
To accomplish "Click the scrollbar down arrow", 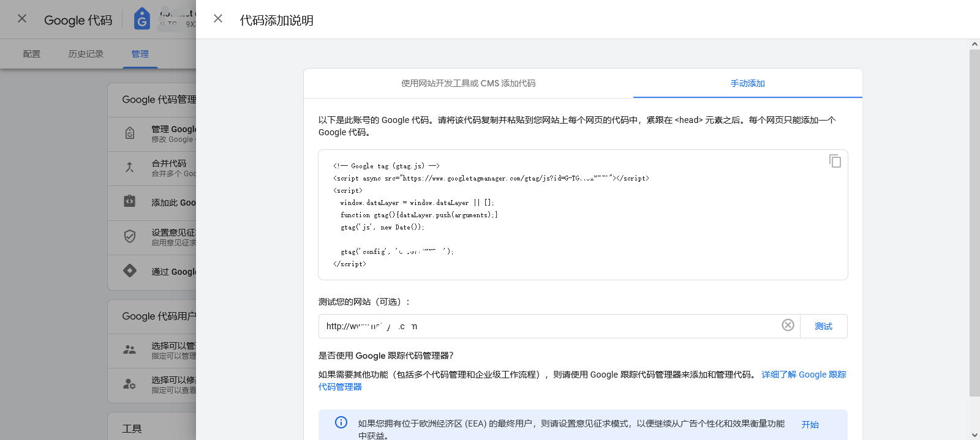I will (x=974, y=435).
